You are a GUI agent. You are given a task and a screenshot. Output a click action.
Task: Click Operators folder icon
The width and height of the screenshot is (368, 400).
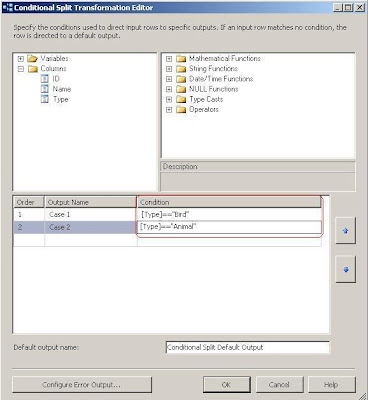pyautogui.click(x=181, y=110)
